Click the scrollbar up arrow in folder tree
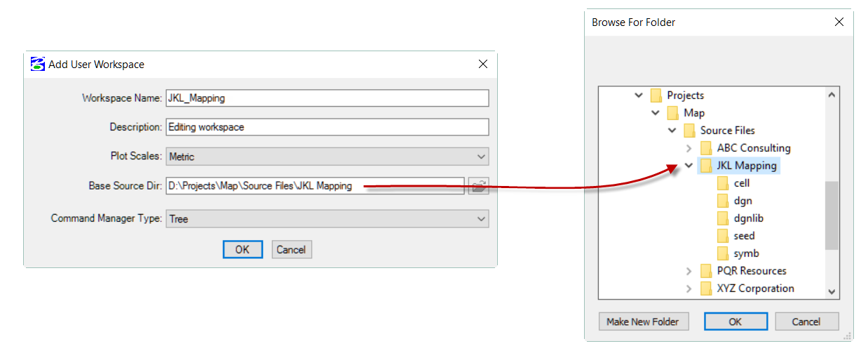This screenshot has height=346, width=868. (x=832, y=95)
